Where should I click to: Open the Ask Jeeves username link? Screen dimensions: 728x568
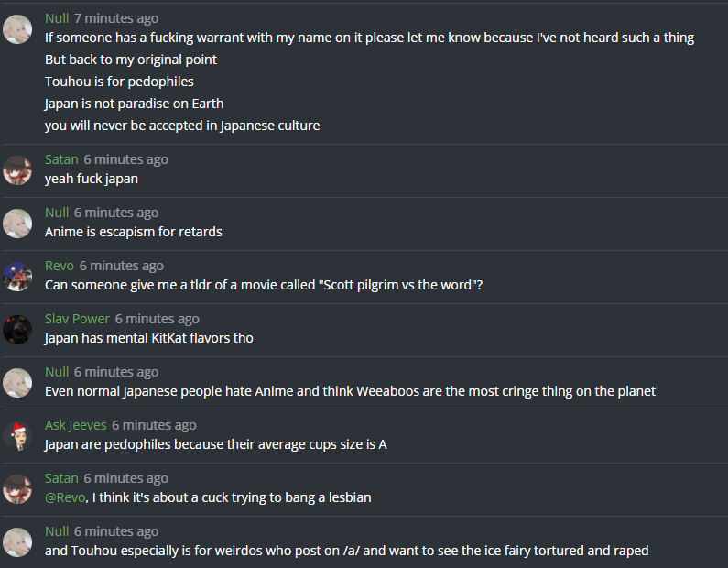tap(75, 425)
